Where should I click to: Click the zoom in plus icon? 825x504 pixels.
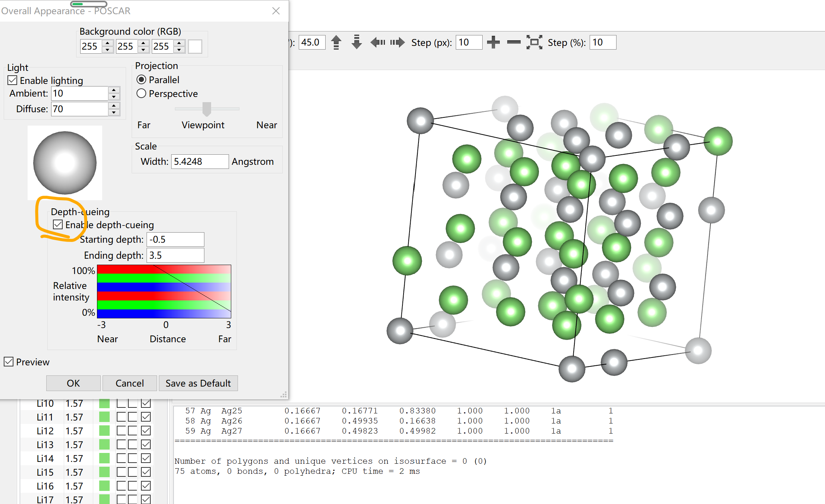[x=493, y=42]
